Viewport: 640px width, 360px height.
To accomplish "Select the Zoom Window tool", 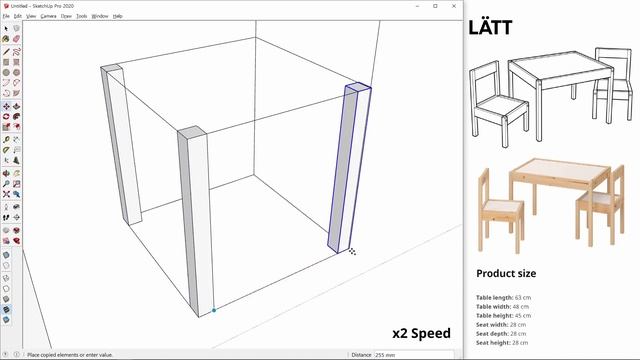I will [16, 184].
